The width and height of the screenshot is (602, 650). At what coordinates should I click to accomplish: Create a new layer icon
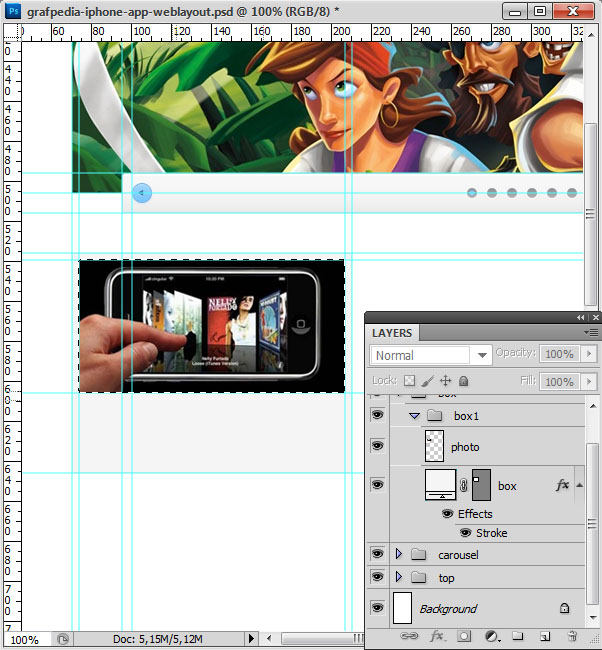click(545, 636)
